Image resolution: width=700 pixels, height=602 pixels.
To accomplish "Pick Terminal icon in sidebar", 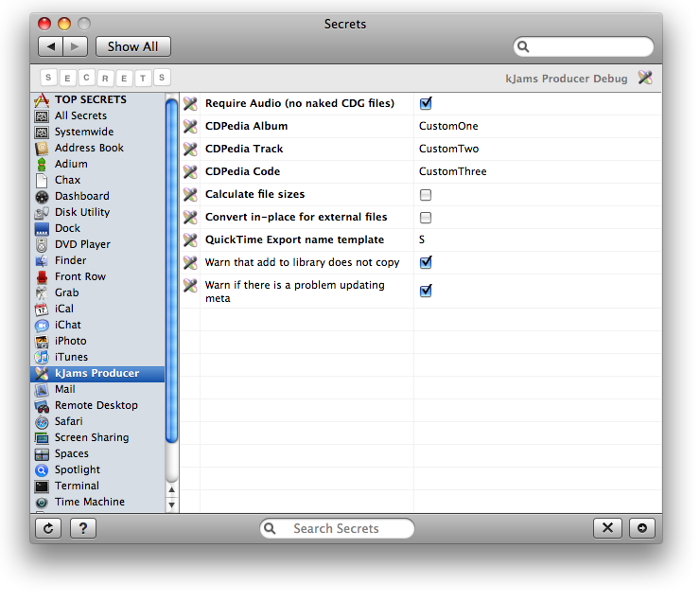I will point(42,487).
